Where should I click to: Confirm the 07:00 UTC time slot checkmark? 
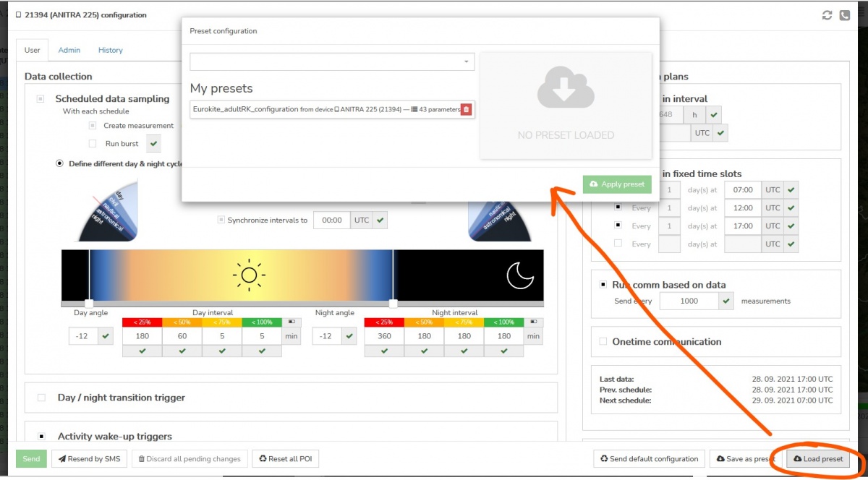[791, 190]
